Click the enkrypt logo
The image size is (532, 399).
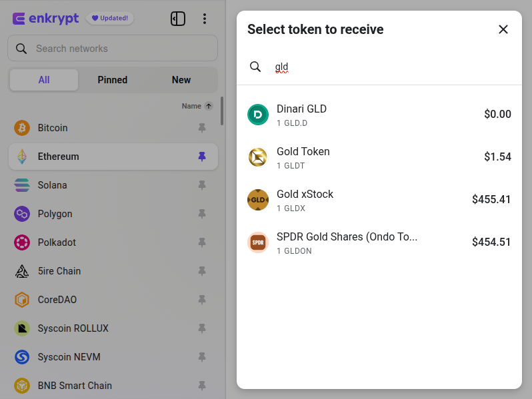pyautogui.click(x=45, y=18)
